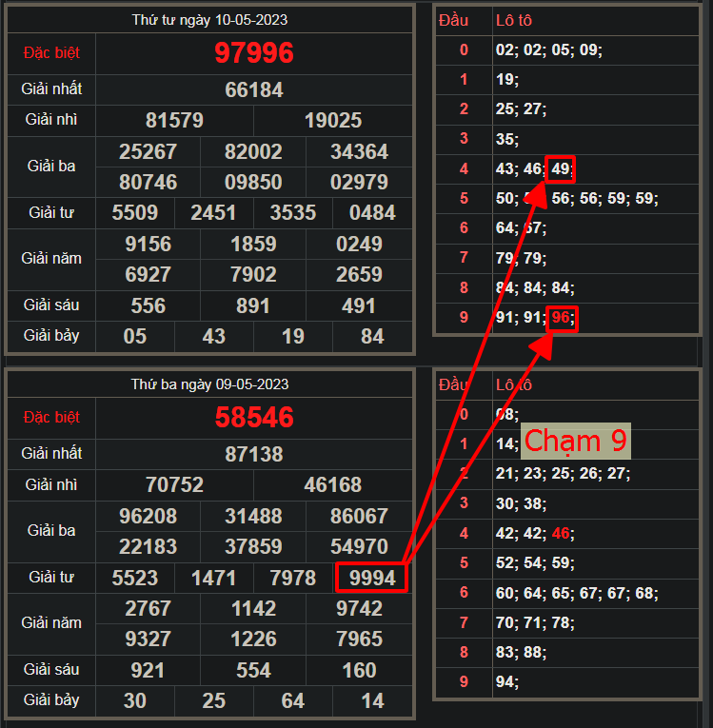Click Giải sáu number 921
The image size is (713, 728).
pos(148,670)
